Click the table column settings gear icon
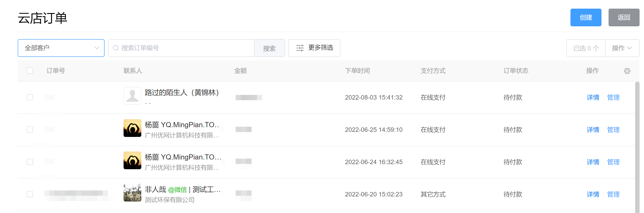 tap(627, 71)
